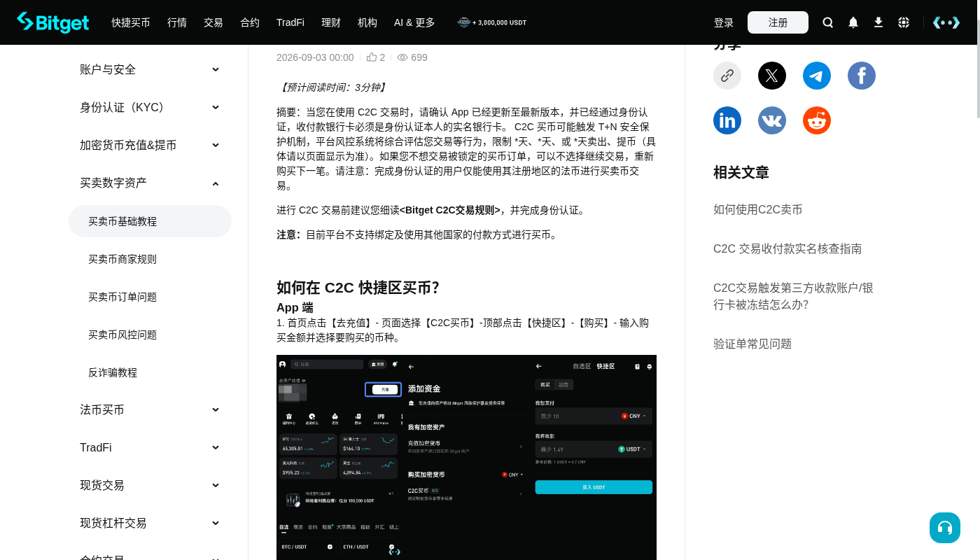Click the download app icon
The height and width of the screenshot is (560, 980).
878,22
